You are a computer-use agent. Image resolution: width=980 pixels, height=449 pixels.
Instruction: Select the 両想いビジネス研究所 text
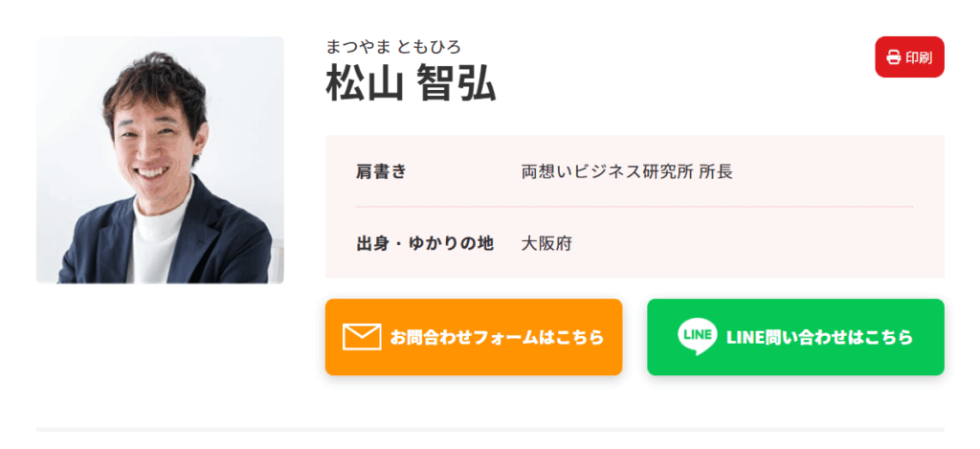[x=606, y=172]
